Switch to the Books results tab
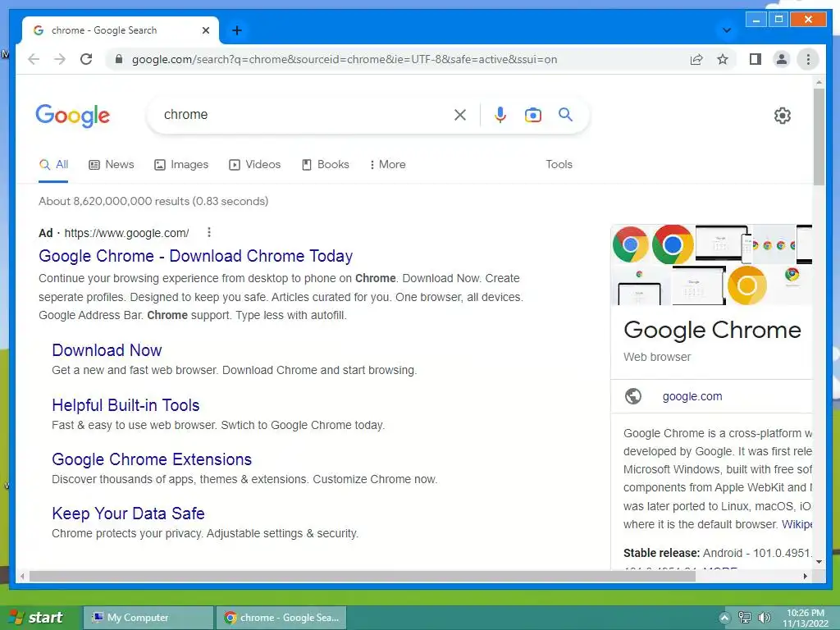This screenshot has width=840, height=630. pyautogui.click(x=325, y=164)
